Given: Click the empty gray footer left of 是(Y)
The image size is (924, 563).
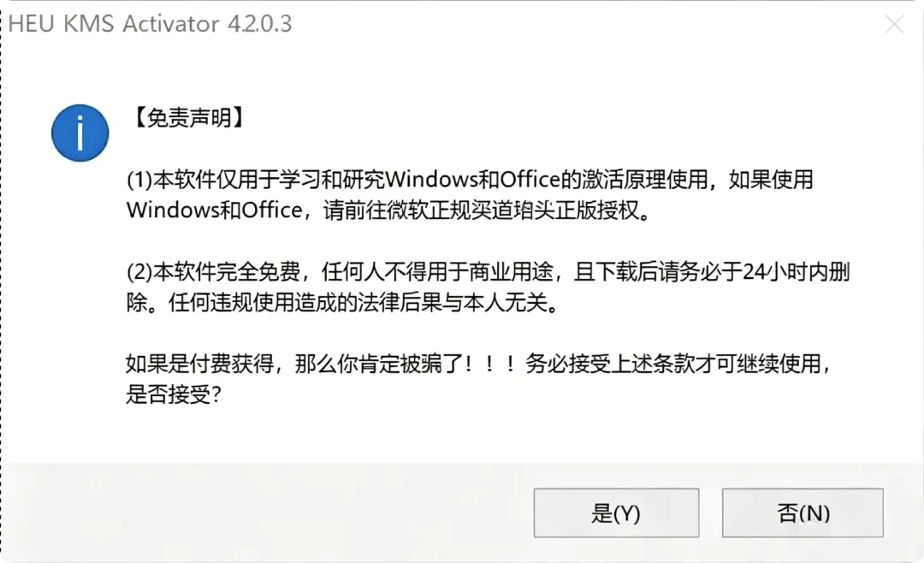Looking at the screenshot, I should click(x=265, y=513).
